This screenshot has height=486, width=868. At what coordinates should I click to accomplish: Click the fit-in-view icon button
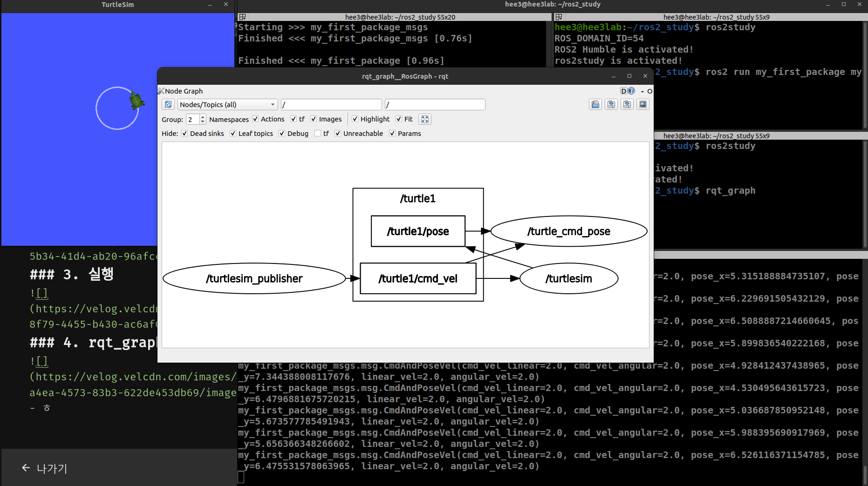point(425,119)
